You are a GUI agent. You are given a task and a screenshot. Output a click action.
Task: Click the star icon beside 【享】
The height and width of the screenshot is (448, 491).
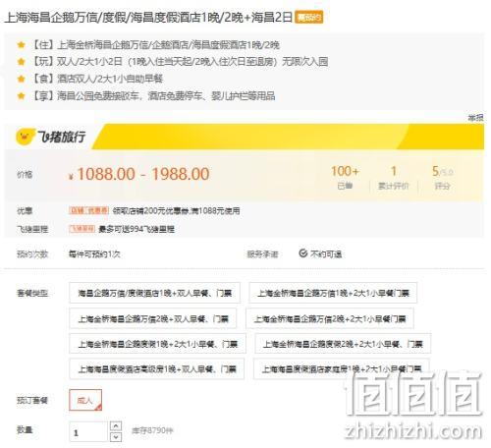[22, 96]
